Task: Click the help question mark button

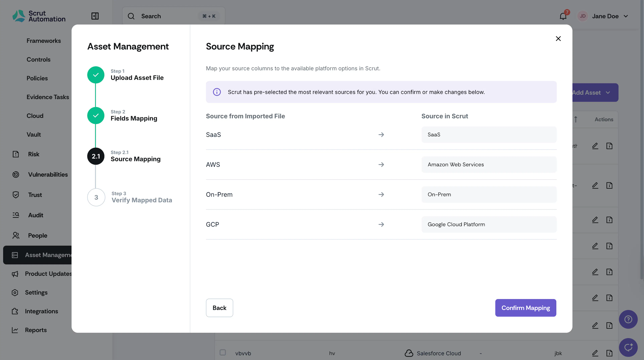Action: pyautogui.click(x=628, y=319)
